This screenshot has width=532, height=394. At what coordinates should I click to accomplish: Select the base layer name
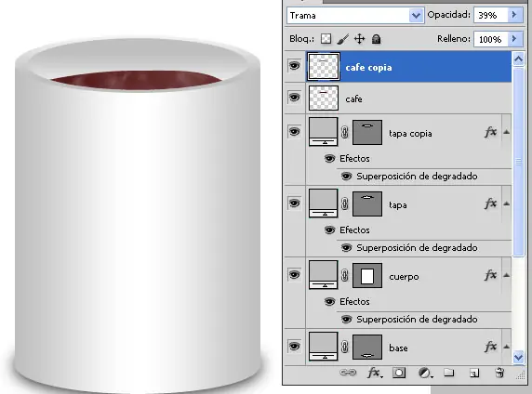tap(398, 348)
